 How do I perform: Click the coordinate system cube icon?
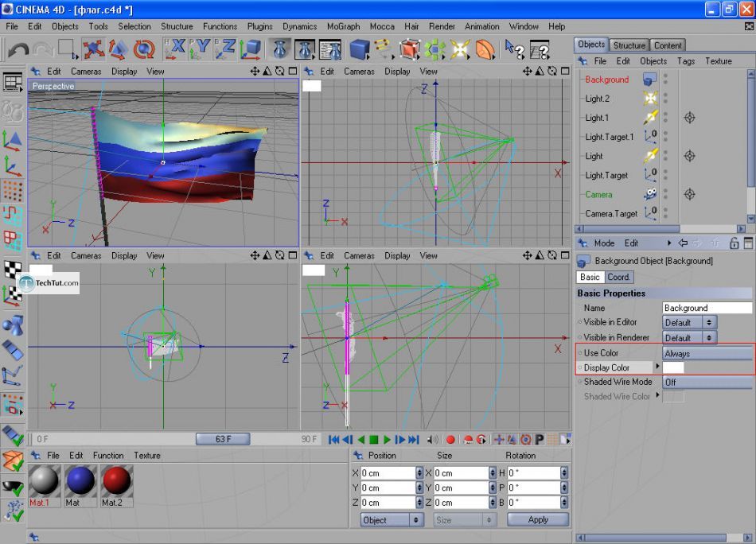[251, 49]
